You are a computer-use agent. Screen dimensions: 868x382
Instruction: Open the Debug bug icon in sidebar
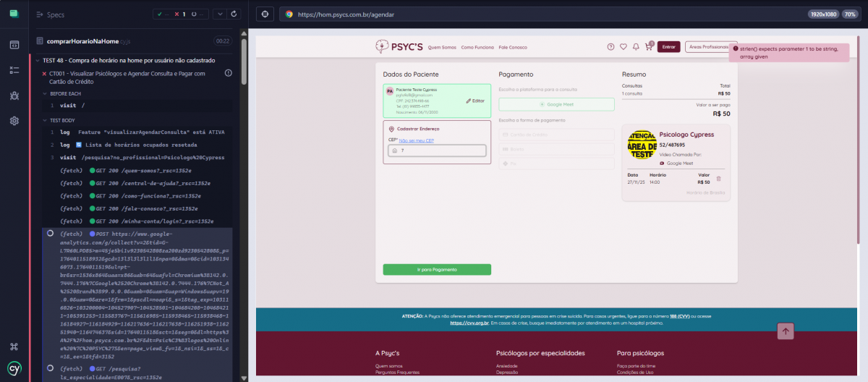[14, 95]
